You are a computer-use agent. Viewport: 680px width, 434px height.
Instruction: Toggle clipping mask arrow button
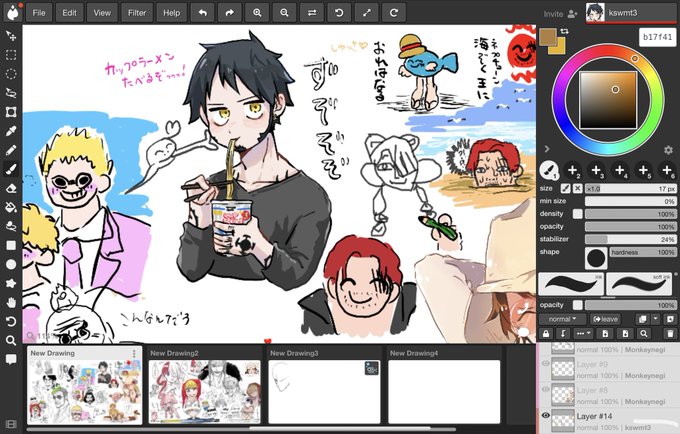pyautogui.click(x=563, y=333)
